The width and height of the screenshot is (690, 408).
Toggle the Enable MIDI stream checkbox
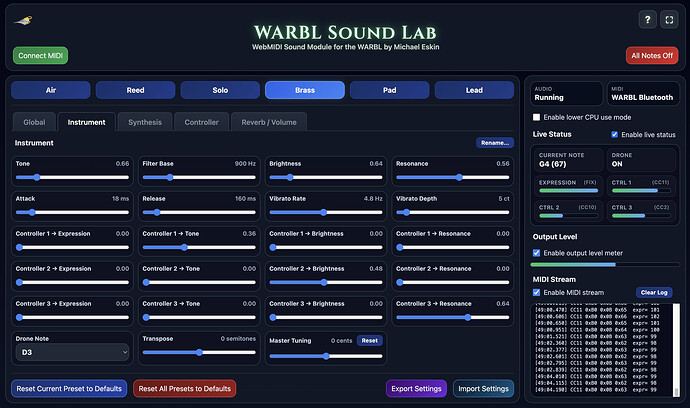coord(536,292)
